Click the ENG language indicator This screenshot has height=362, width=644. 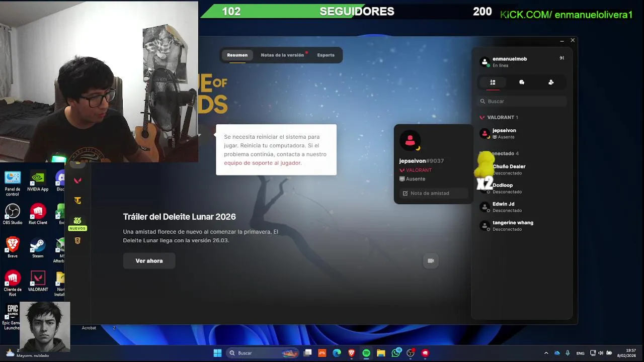[x=580, y=353]
